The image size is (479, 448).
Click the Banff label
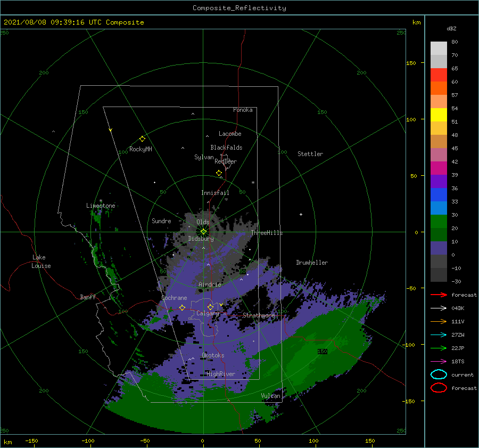(x=88, y=297)
